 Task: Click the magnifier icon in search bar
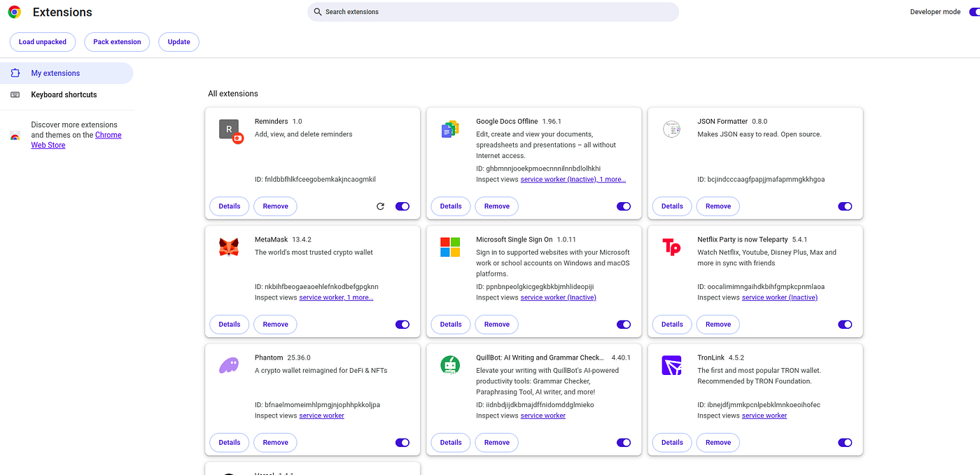318,12
